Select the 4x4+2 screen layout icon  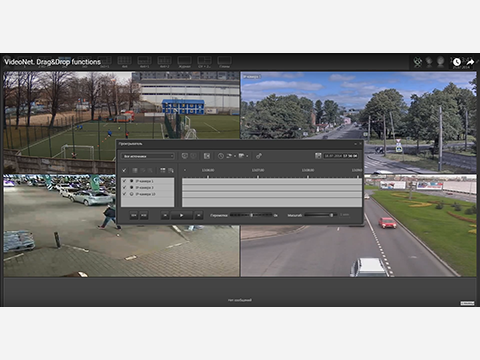(164, 61)
